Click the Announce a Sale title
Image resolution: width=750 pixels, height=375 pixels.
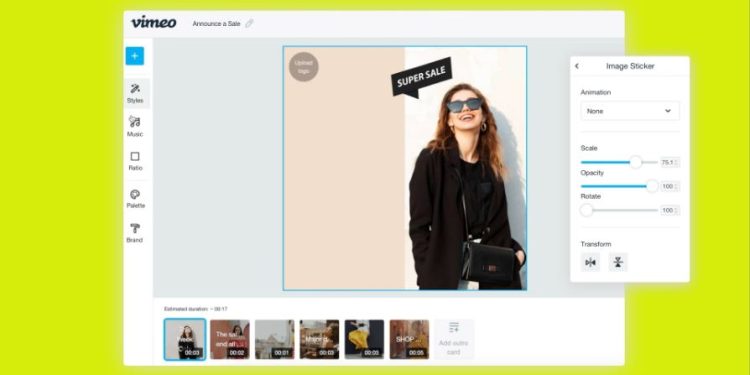tap(216, 23)
